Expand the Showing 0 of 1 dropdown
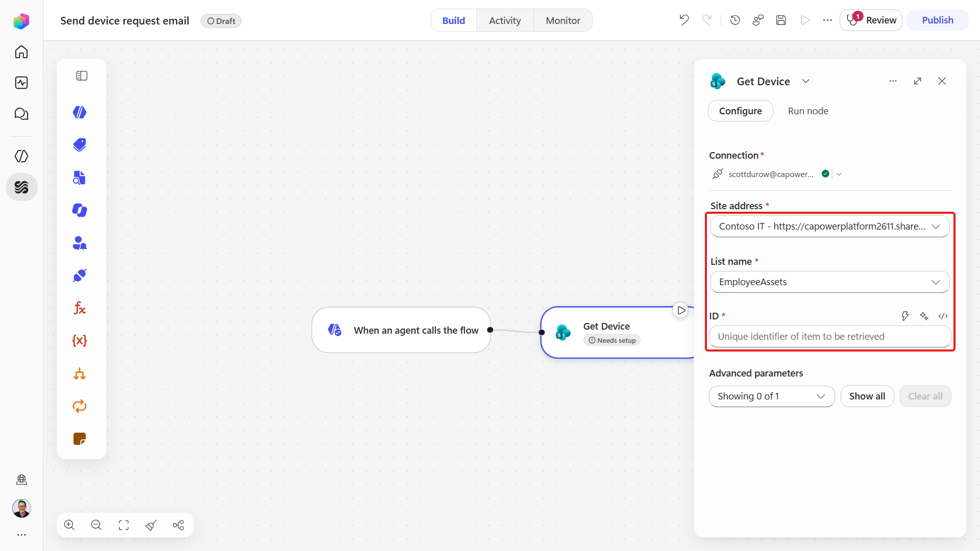 click(x=772, y=396)
